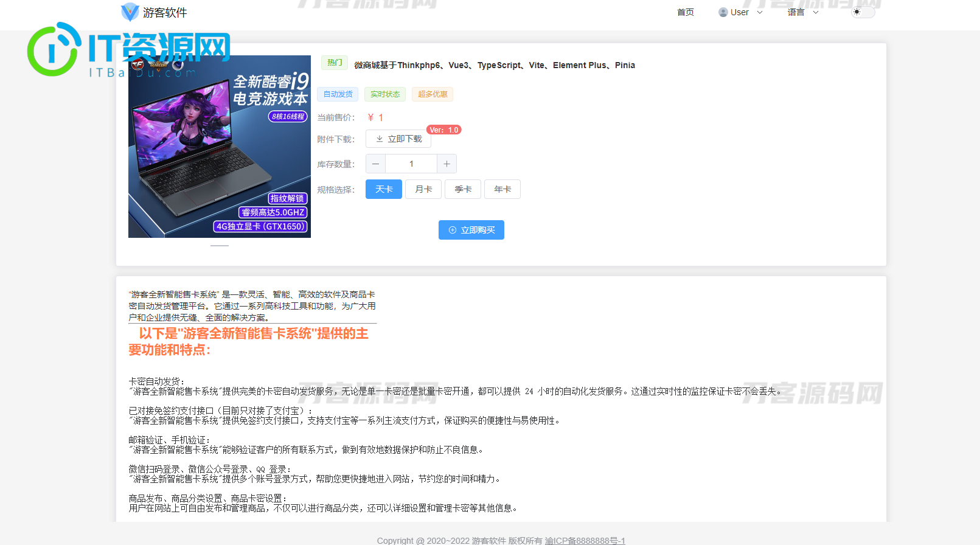The height and width of the screenshot is (545, 980).
Task: Expand the User dropdown arrow
Action: click(760, 12)
